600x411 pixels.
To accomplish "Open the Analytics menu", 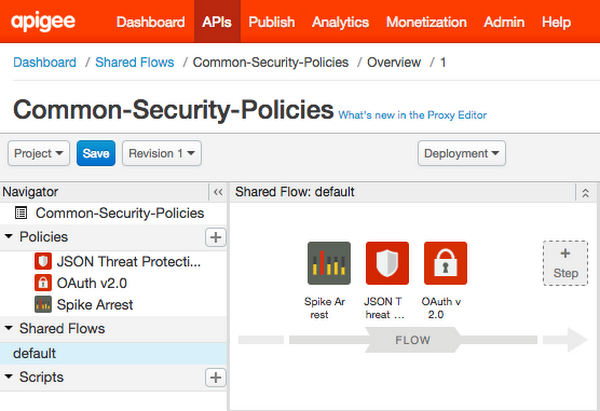I will point(340,22).
